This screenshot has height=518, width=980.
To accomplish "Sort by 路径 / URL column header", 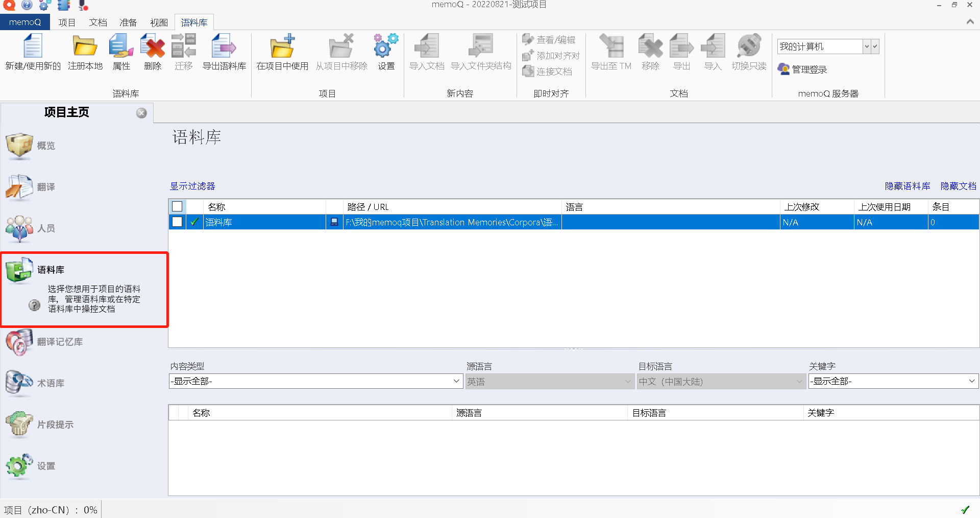I will (x=452, y=207).
